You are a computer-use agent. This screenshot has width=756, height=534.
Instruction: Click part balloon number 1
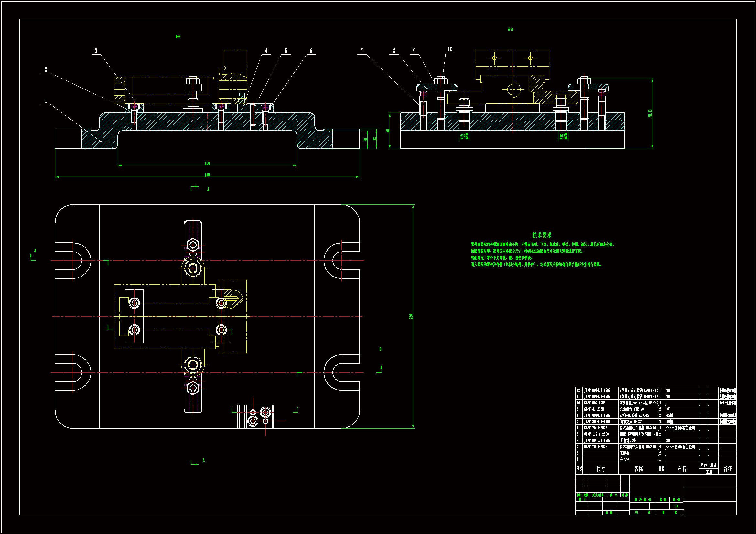pos(46,101)
